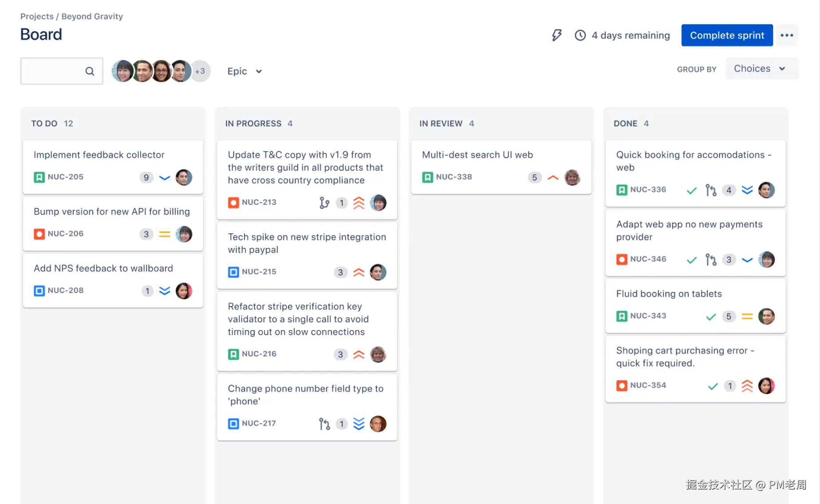This screenshot has width=820, height=504.
Task: Open the Epic dropdown
Action: [244, 71]
